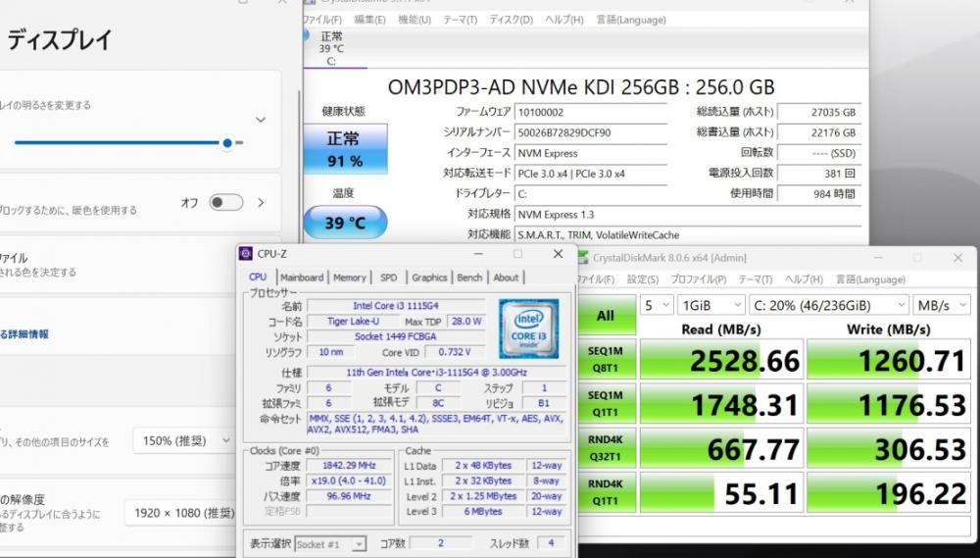Open the CPU-Z Mainboard tab

[302, 278]
